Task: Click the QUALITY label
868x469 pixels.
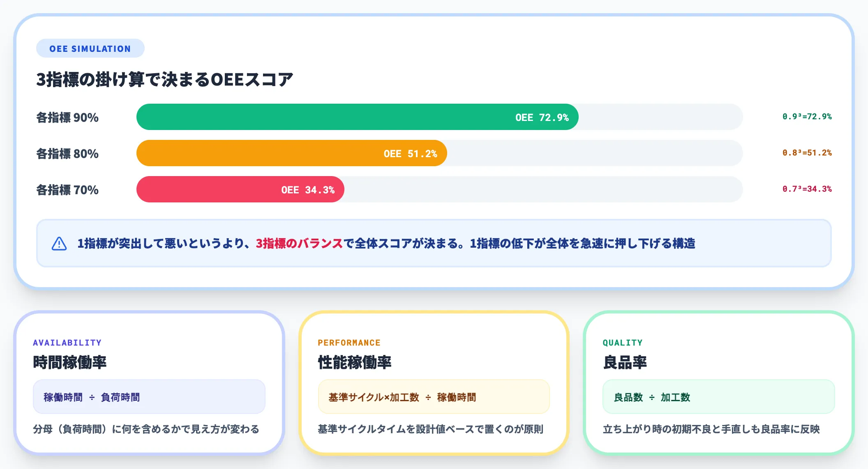Action: point(623,343)
